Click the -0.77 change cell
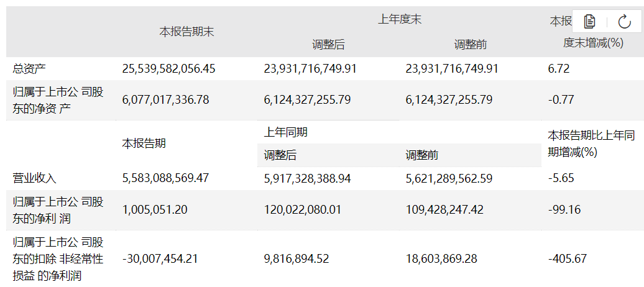 pyautogui.click(x=561, y=99)
